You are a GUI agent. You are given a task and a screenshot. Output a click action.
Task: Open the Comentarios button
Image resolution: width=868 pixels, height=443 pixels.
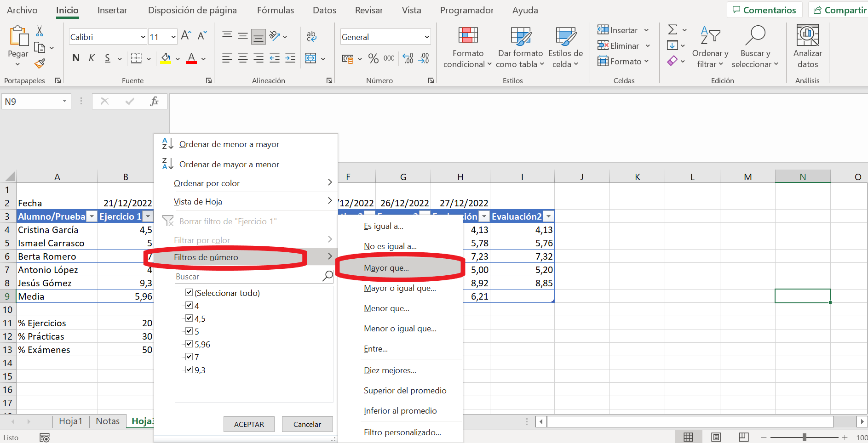(x=765, y=10)
